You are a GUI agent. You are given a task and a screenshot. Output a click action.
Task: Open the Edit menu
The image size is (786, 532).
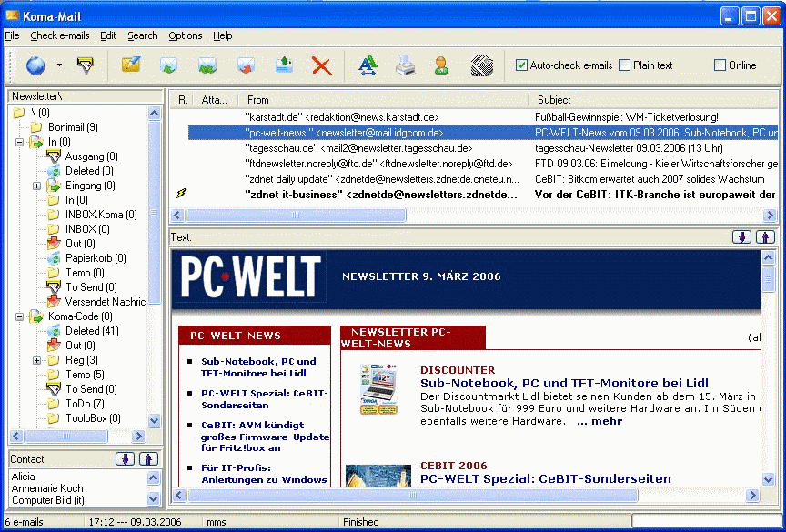tap(108, 35)
